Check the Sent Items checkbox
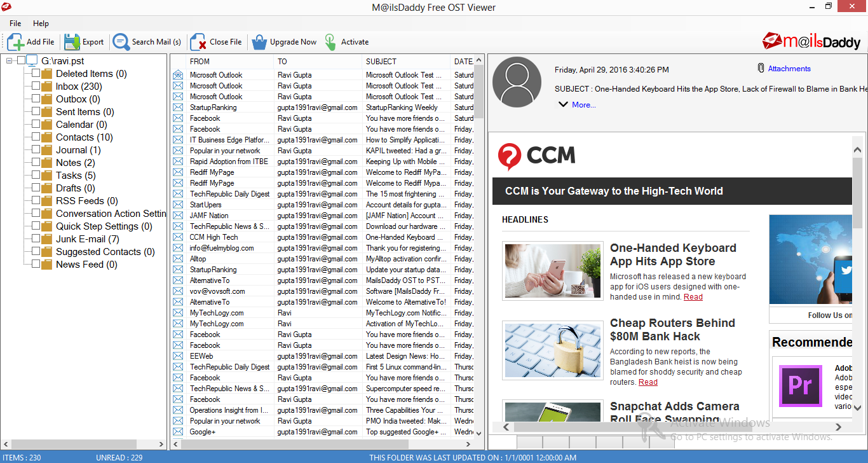This screenshot has height=463, width=868. coord(36,112)
